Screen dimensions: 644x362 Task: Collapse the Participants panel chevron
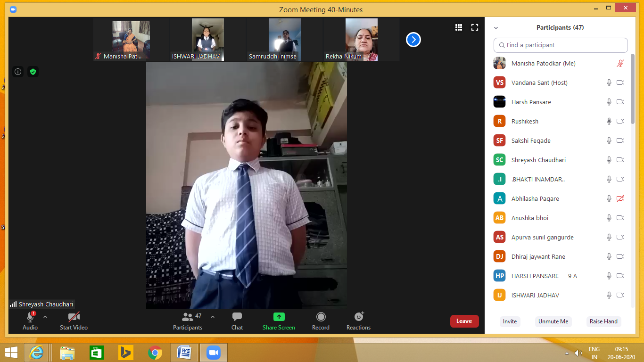tap(496, 28)
